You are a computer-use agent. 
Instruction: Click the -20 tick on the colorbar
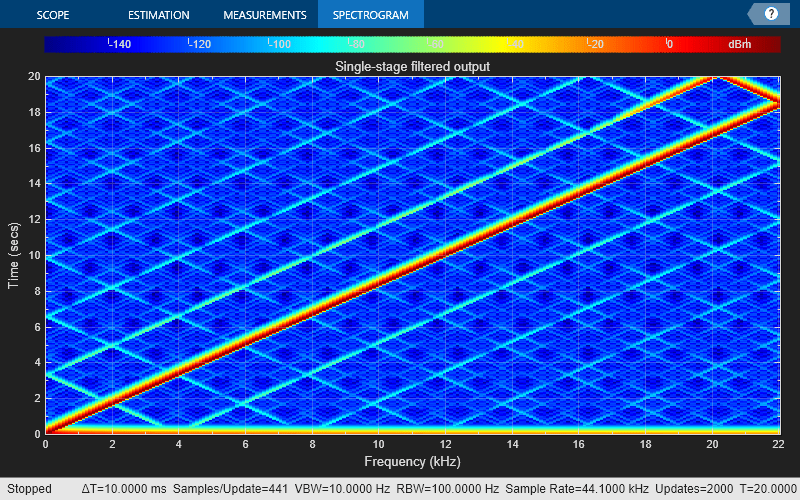tap(594, 45)
